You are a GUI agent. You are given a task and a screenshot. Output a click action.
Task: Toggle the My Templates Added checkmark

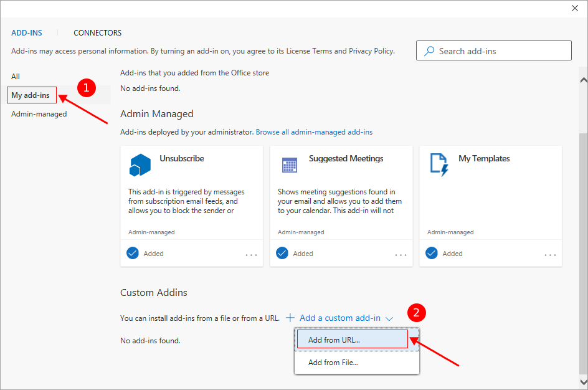coord(432,253)
